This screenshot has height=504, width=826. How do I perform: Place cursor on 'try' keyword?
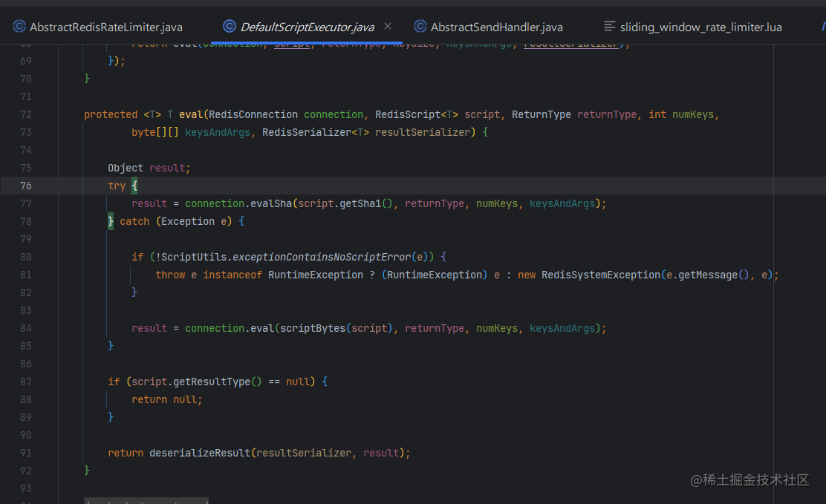tap(117, 186)
